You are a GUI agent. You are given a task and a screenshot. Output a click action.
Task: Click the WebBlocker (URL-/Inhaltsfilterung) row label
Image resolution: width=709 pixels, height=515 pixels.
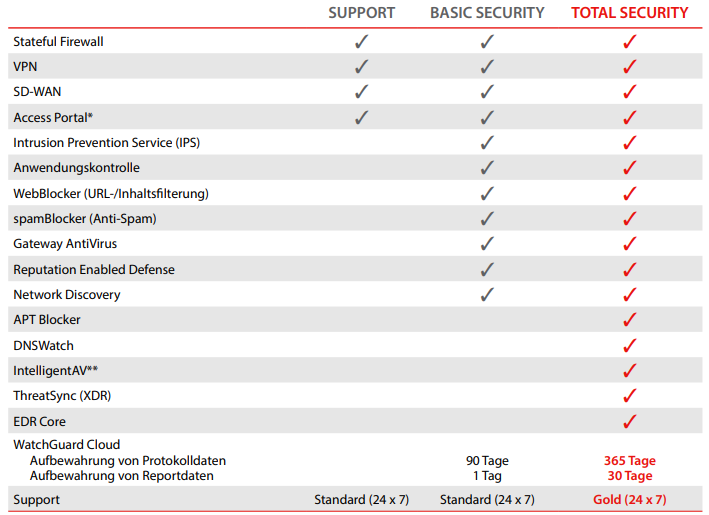point(111,193)
